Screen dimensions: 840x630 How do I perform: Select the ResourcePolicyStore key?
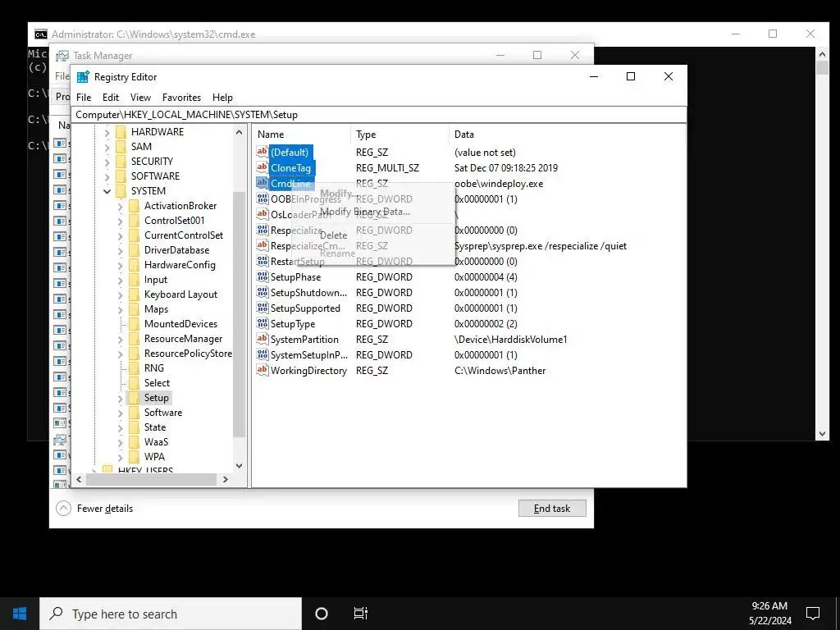(188, 354)
